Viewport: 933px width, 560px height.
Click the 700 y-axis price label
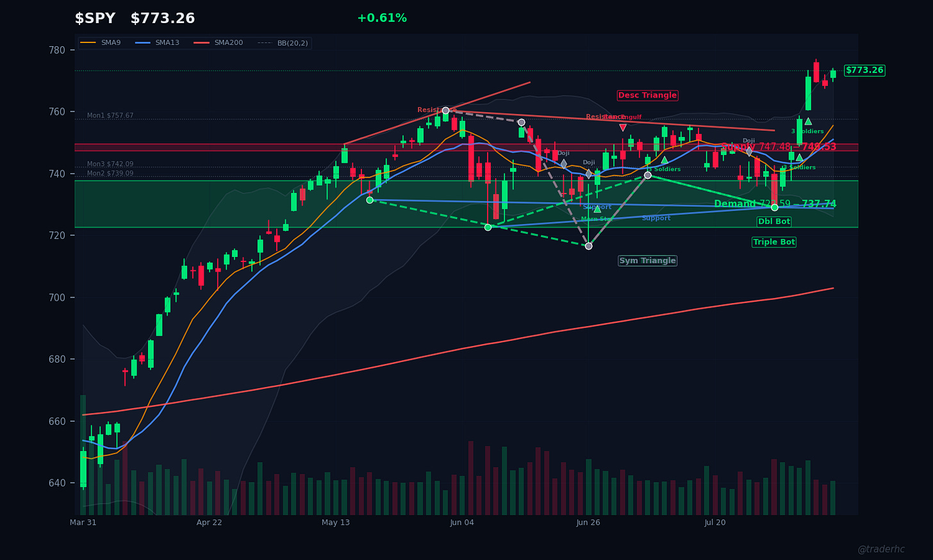[57, 297]
